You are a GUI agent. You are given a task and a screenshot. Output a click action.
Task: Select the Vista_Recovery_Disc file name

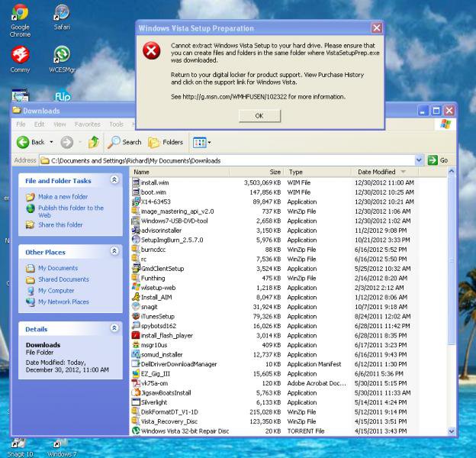(x=169, y=421)
